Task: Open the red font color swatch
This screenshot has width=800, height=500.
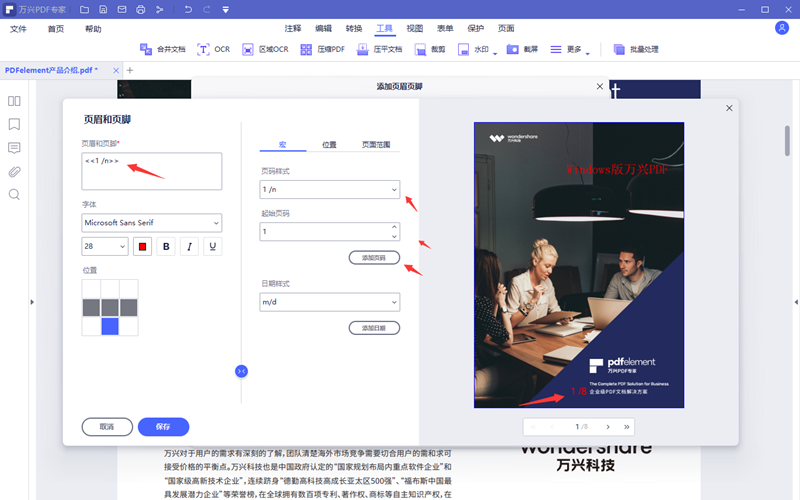Action: pyautogui.click(x=142, y=246)
